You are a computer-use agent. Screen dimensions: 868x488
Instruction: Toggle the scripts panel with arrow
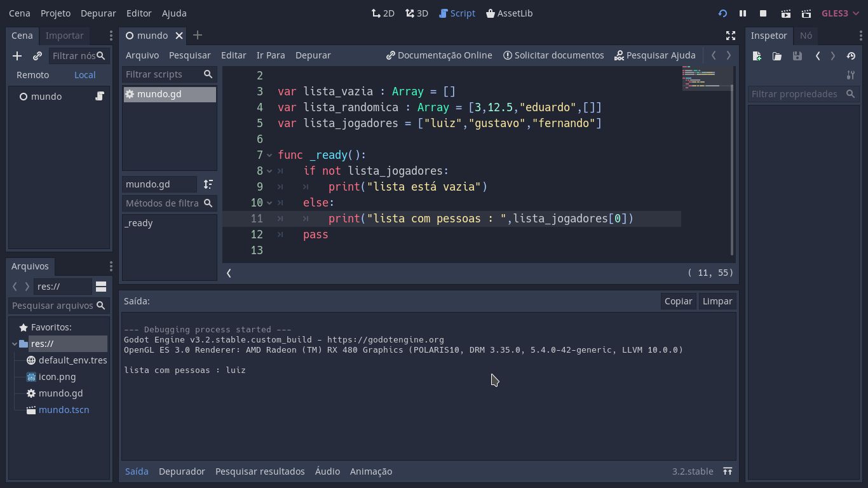229,273
